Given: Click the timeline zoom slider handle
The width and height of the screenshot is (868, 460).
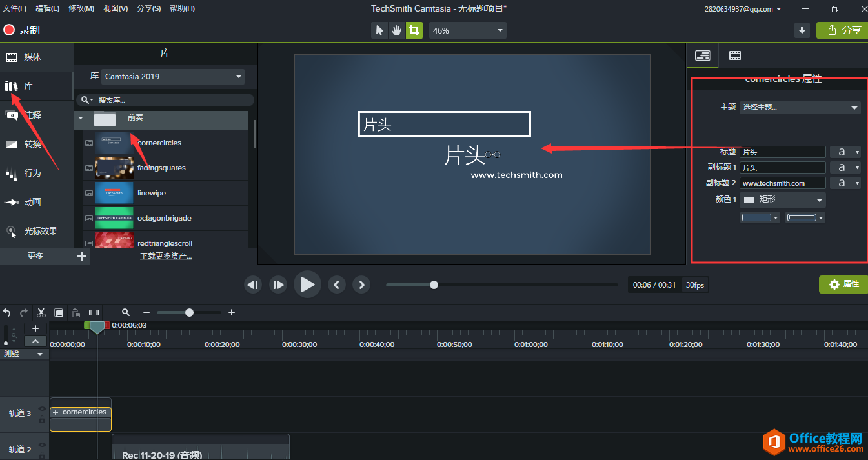Looking at the screenshot, I should (x=189, y=312).
